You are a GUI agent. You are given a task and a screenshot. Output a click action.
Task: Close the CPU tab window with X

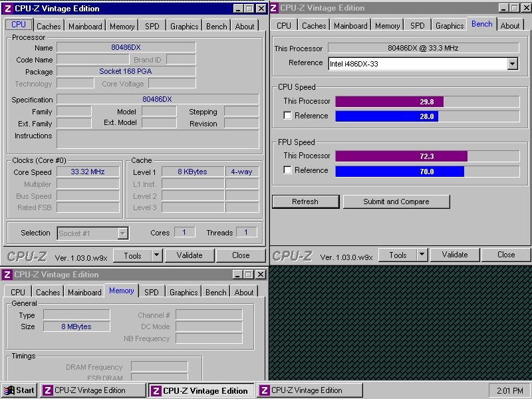pyautogui.click(x=261, y=9)
